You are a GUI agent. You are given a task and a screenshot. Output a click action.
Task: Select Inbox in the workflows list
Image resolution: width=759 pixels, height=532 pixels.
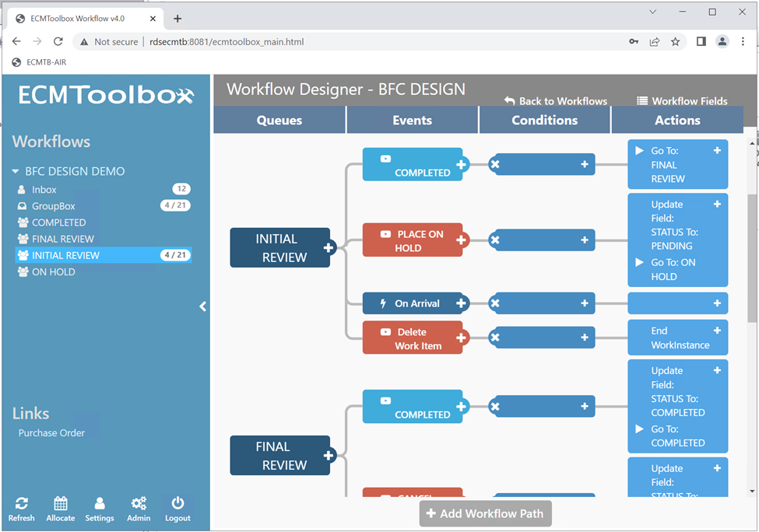(x=44, y=190)
